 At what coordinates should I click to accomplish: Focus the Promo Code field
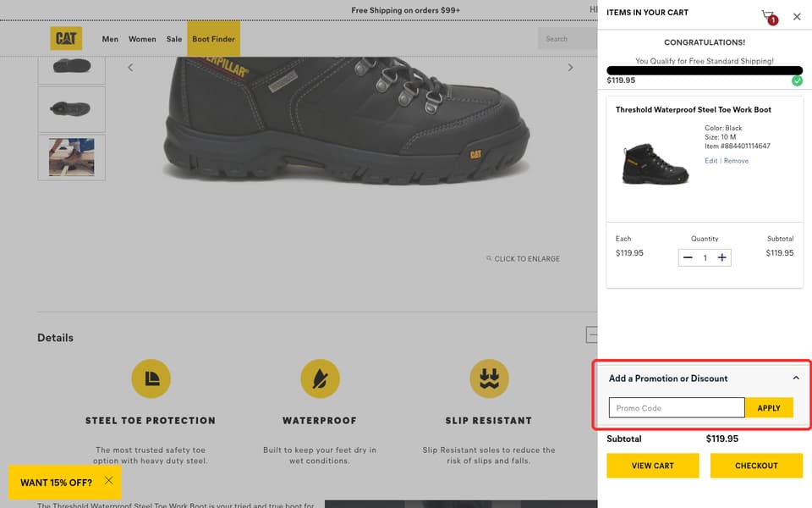677,408
